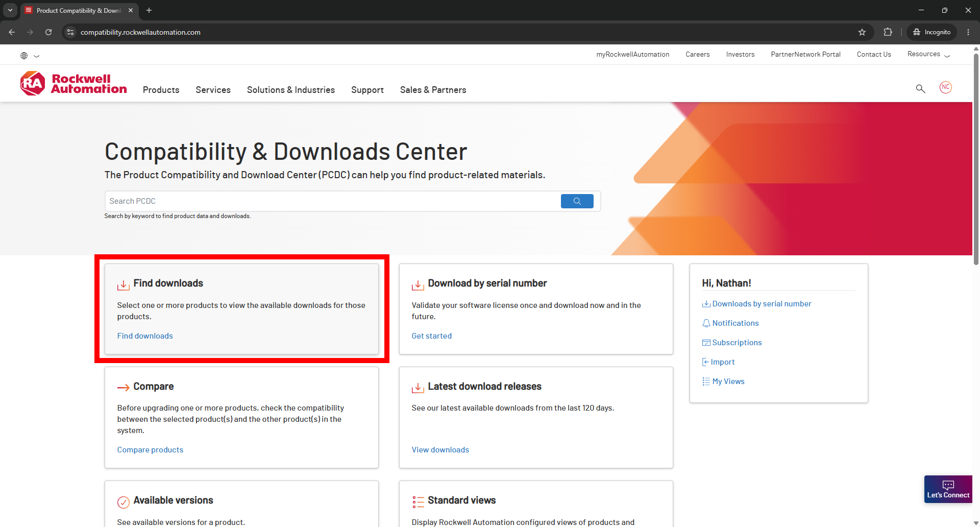Bookmark this page with star icon
Screen dimensions: 980x527
862,32
